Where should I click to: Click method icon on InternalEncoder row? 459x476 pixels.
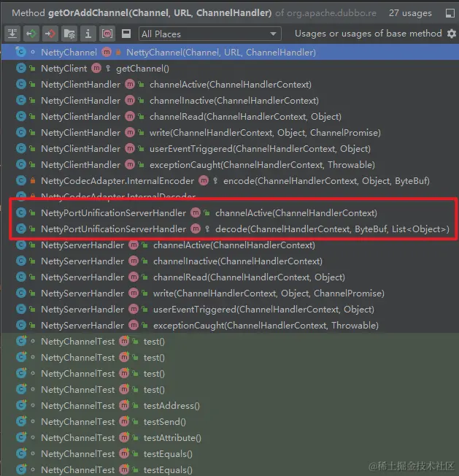coord(204,181)
